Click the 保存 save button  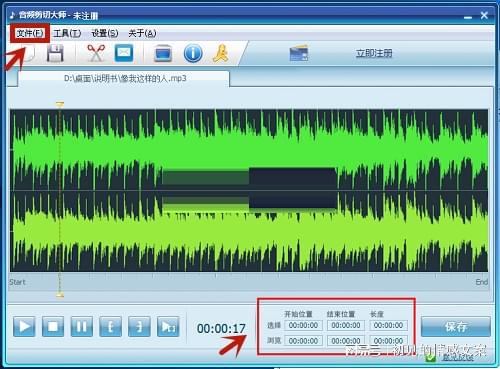[456, 327]
